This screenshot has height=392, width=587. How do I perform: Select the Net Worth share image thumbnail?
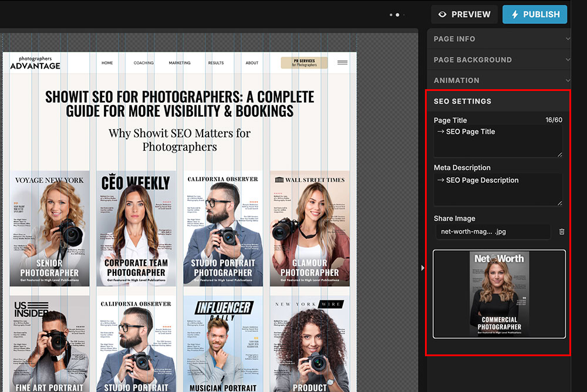click(x=499, y=294)
